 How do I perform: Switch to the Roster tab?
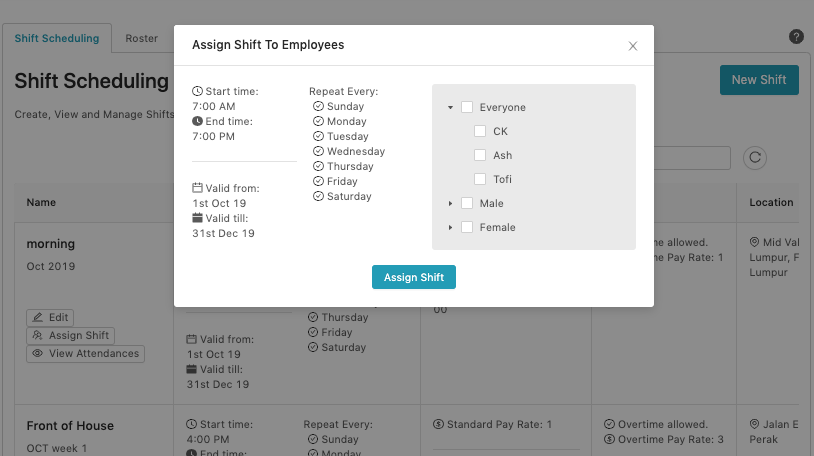click(x=142, y=38)
